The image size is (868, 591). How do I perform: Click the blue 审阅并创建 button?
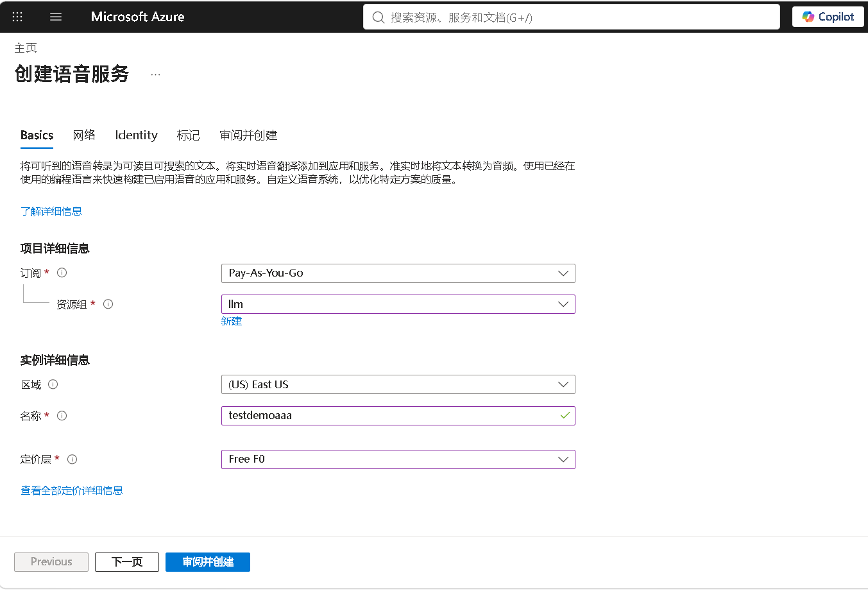tap(208, 562)
